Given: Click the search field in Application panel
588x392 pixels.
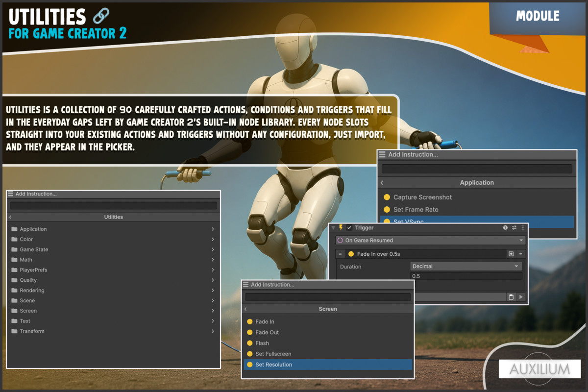Looking at the screenshot, I should [x=477, y=169].
